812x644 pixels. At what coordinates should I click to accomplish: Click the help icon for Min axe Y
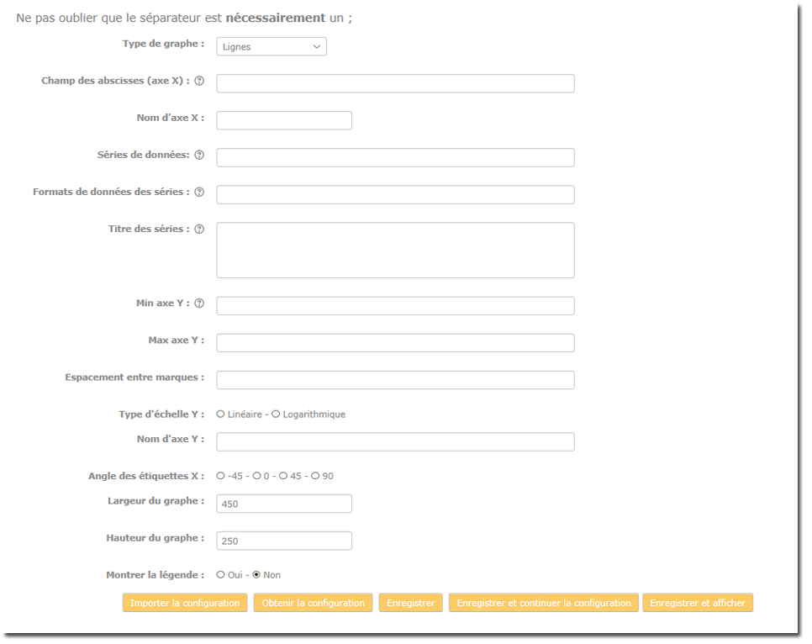click(x=199, y=304)
